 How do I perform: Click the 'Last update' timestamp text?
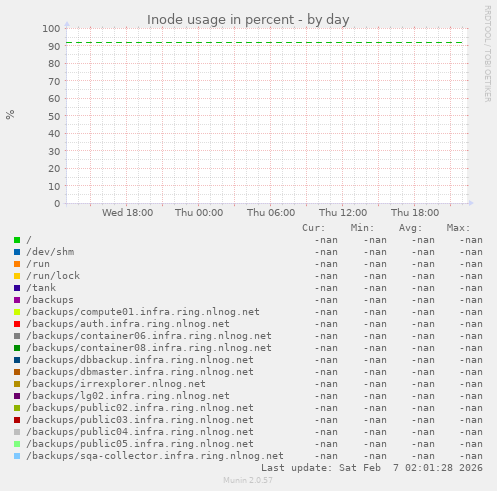click(372, 468)
